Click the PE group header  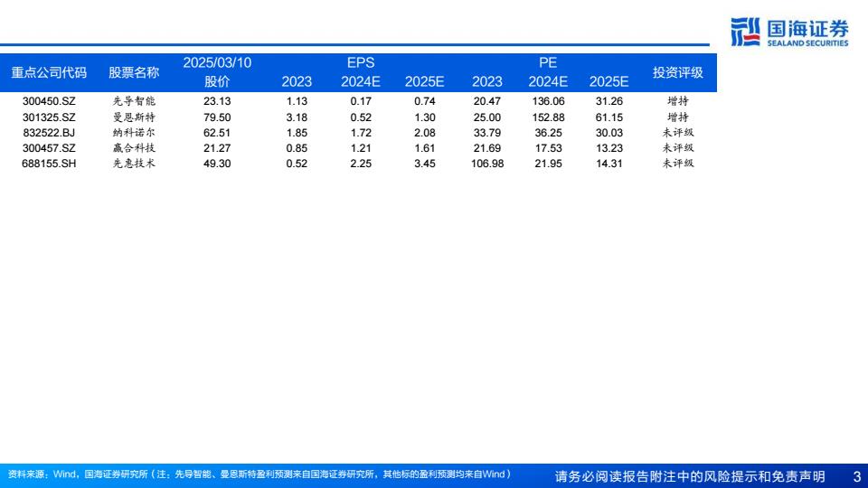click(548, 62)
